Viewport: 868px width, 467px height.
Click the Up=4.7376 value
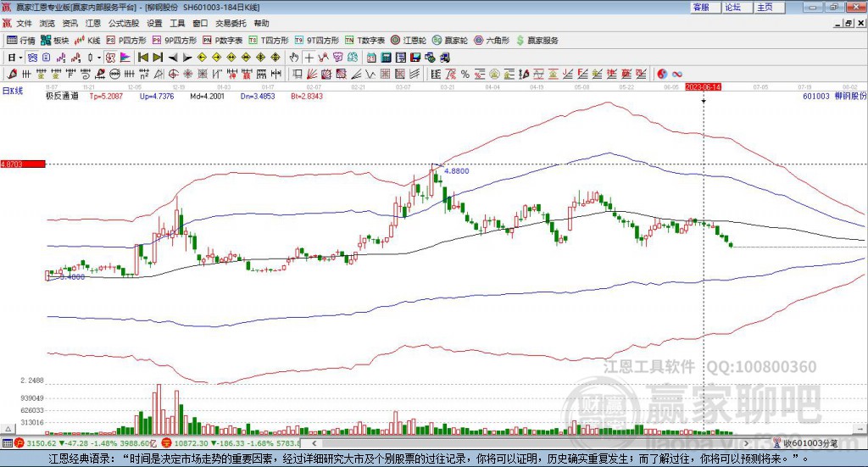[157, 97]
